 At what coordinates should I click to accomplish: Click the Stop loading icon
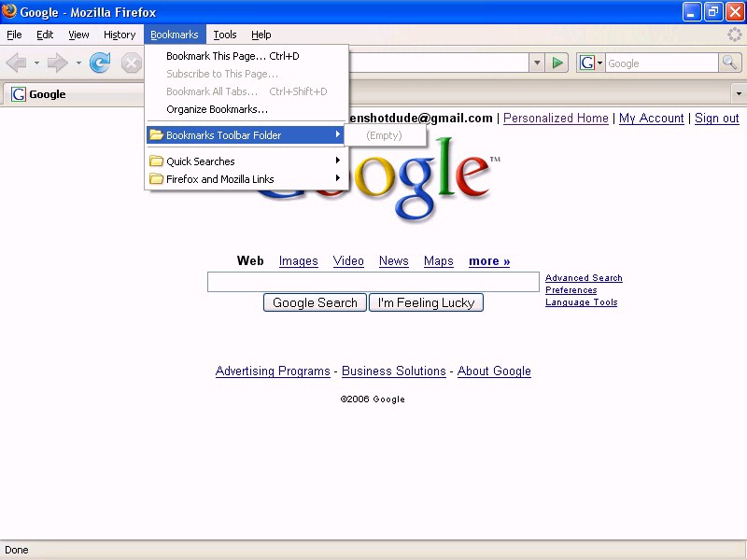click(131, 63)
